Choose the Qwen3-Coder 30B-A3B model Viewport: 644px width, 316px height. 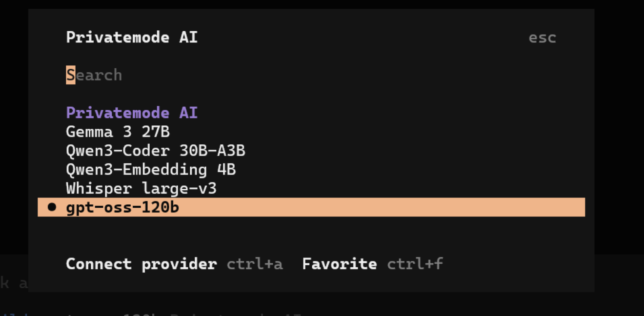(155, 151)
